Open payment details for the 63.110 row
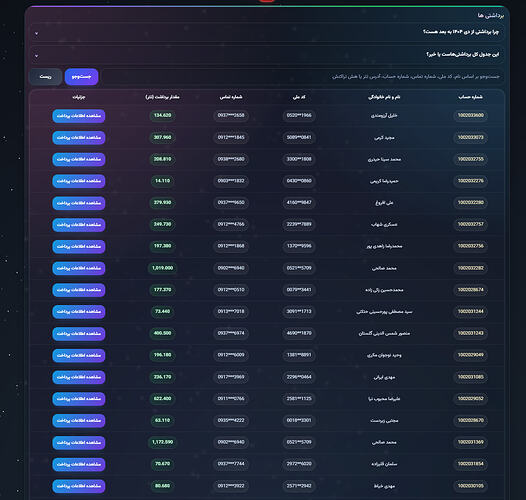The height and width of the screenshot is (500, 526). [x=79, y=421]
